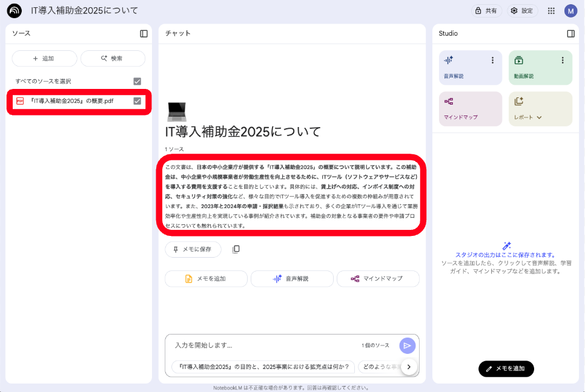
Task: Open more options for 動画解説 card
Action: click(563, 60)
